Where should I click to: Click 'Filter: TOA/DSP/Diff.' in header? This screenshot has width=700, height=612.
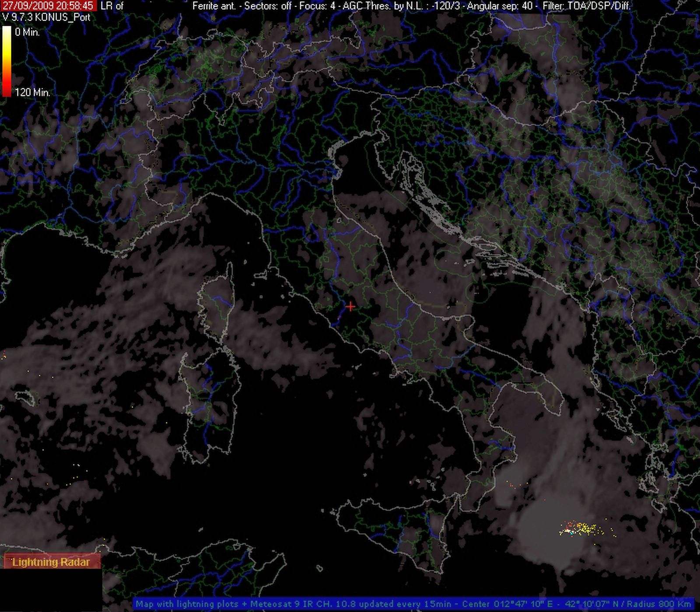point(586,6)
